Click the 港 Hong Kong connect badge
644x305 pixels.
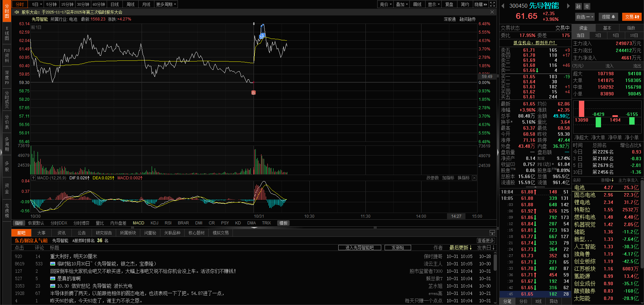[x=586, y=6]
